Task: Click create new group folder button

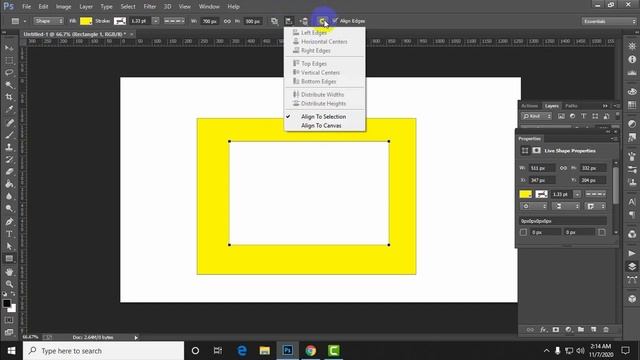Action: [581, 329]
